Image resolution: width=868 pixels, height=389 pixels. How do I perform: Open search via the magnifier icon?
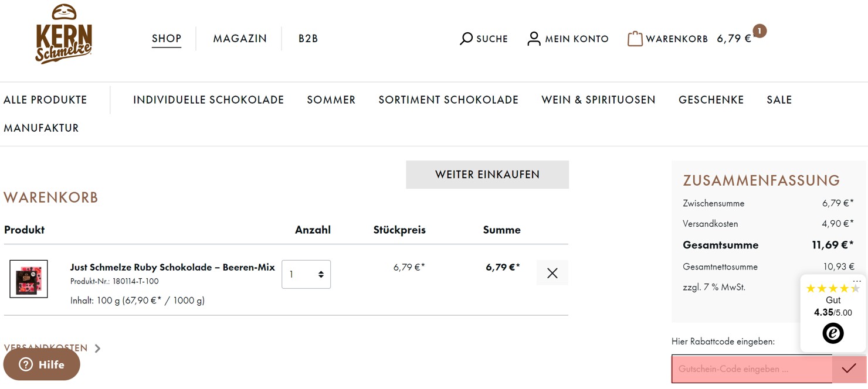click(x=466, y=39)
